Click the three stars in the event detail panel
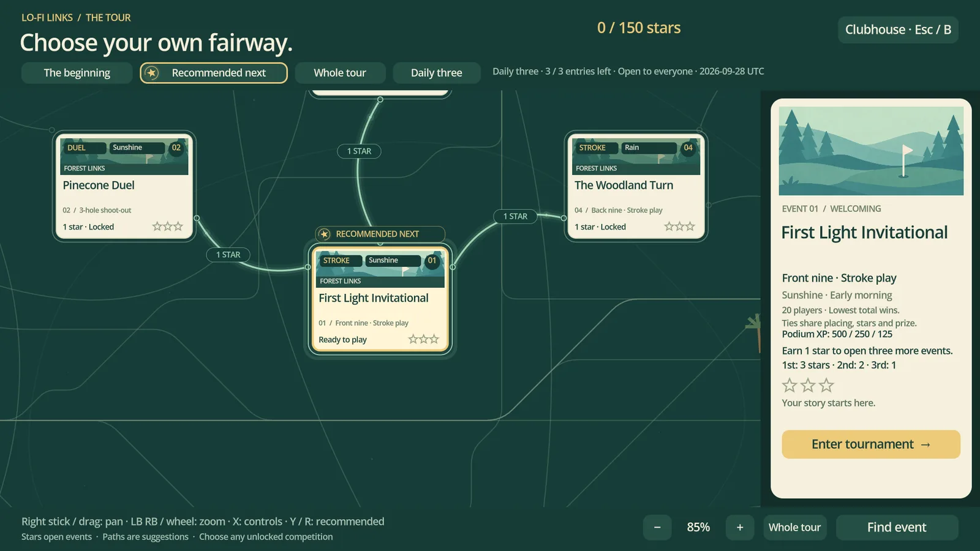 tap(808, 385)
